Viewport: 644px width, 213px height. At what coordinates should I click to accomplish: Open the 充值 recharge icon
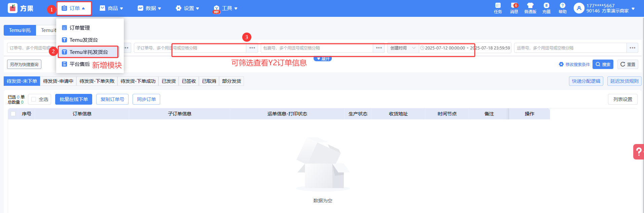coord(546,6)
